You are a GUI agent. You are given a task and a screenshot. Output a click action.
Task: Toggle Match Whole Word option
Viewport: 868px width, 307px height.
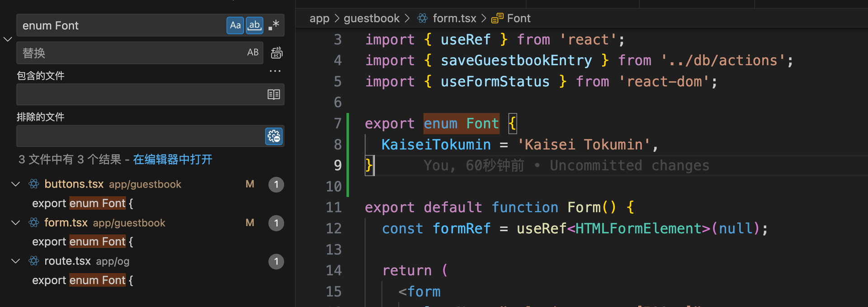(x=255, y=25)
